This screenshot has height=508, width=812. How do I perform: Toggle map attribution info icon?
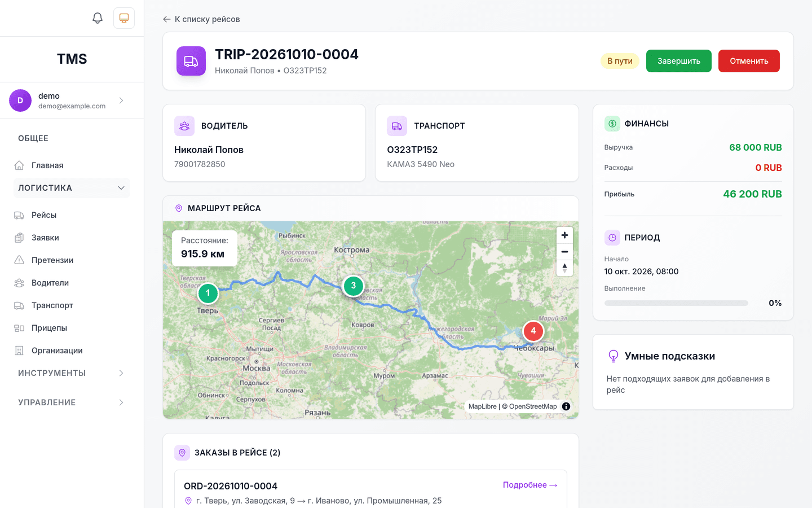[566, 406]
